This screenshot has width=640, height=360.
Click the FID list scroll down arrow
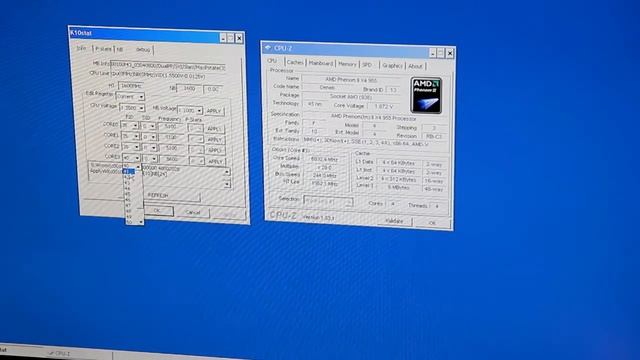(x=141, y=222)
